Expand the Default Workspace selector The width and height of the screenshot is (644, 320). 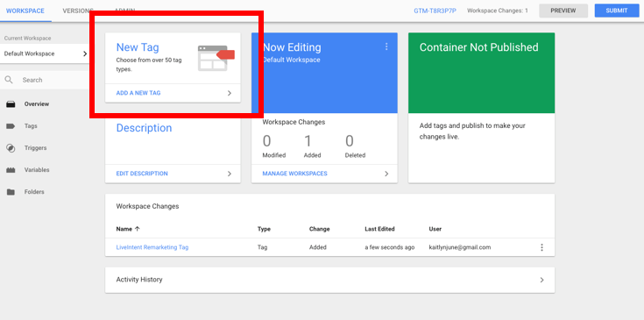[45, 53]
